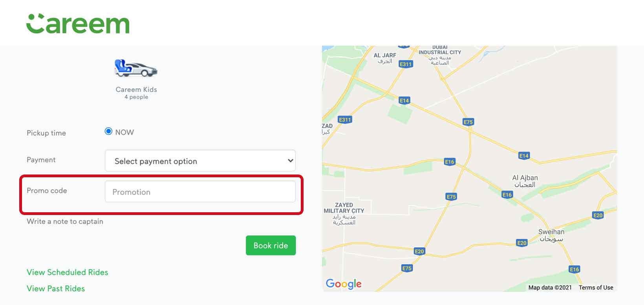
Task: Click the Map data ©2021 text
Action: coord(550,287)
